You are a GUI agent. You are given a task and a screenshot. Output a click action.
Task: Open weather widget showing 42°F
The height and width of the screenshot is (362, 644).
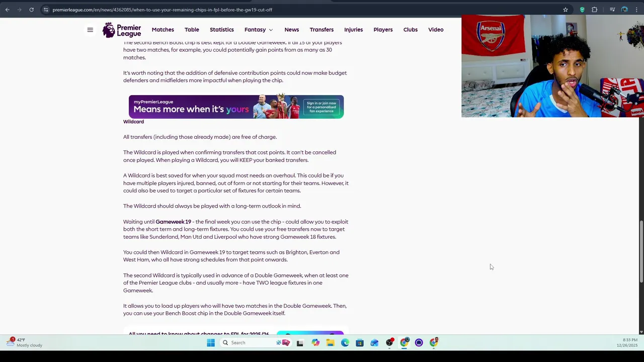pyautogui.click(x=25, y=342)
